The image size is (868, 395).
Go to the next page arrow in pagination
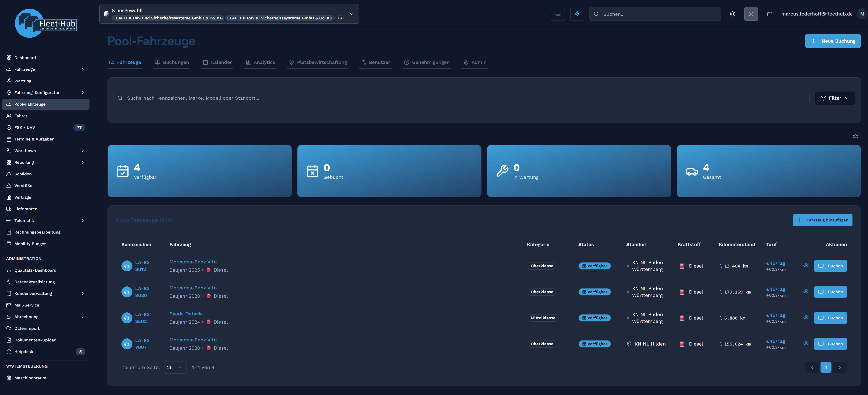(840, 367)
